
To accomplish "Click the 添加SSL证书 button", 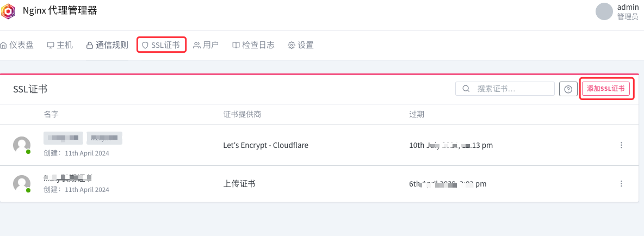I will 606,89.
